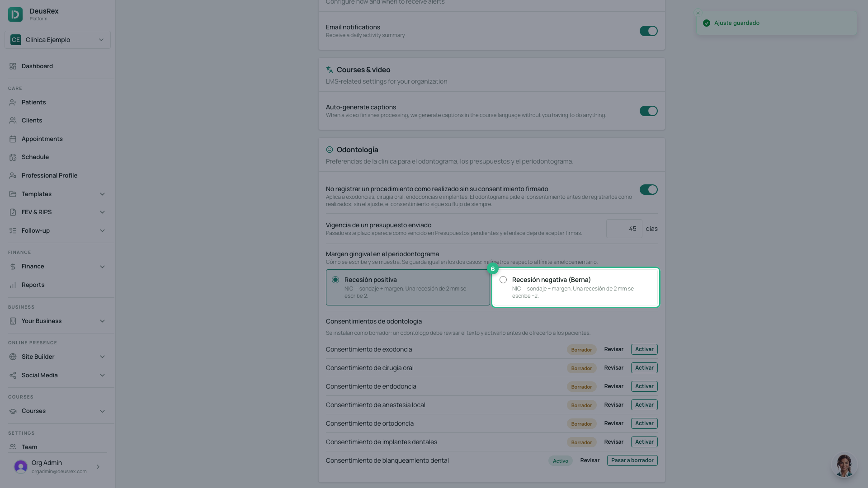Click the DeusRex logo icon
The height and width of the screenshot is (488, 868).
15,14
